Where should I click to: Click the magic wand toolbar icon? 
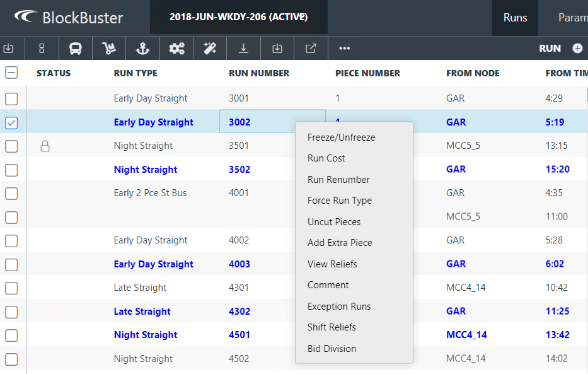pos(210,49)
